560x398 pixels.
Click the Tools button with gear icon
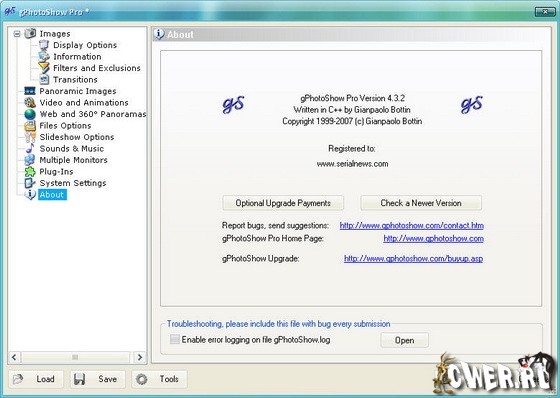(x=159, y=379)
